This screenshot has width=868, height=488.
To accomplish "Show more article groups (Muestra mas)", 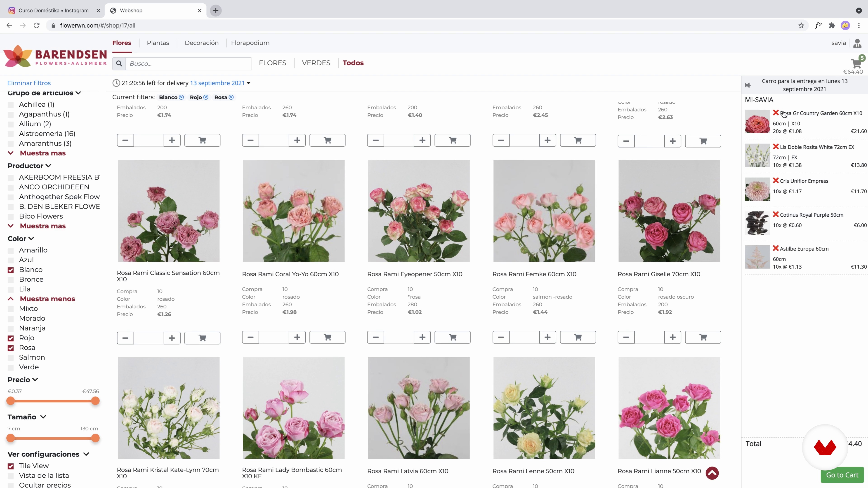I will coord(42,153).
